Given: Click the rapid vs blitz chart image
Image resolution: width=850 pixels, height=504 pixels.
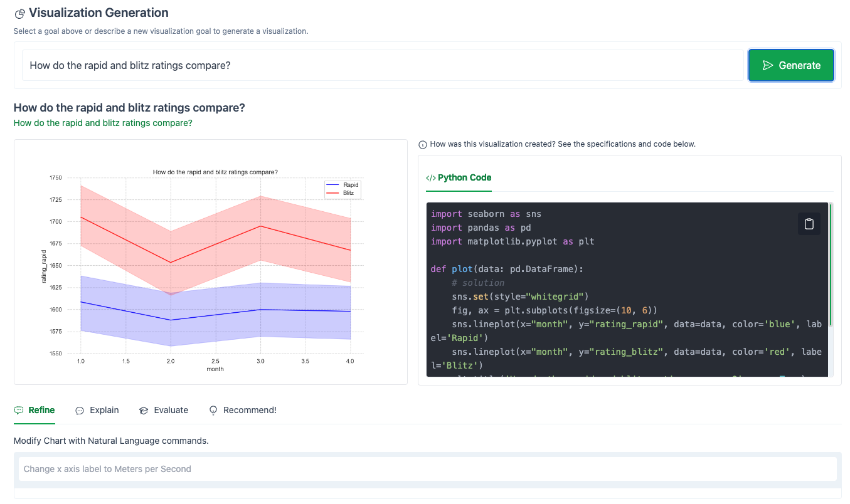Looking at the screenshot, I should pos(210,261).
